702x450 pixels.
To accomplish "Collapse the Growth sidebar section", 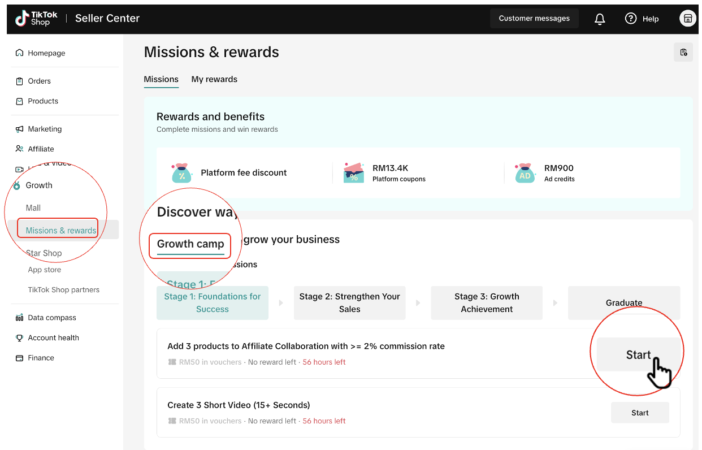I will point(39,185).
